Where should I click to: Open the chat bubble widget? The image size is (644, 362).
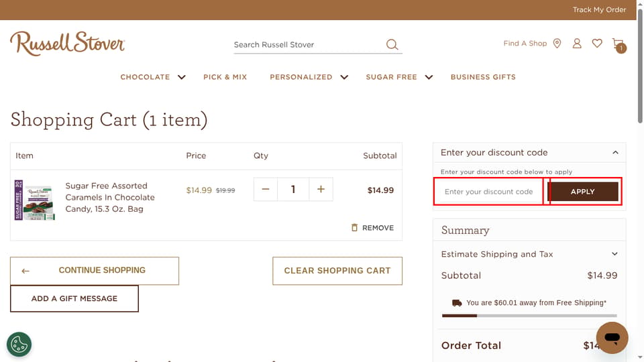click(612, 338)
